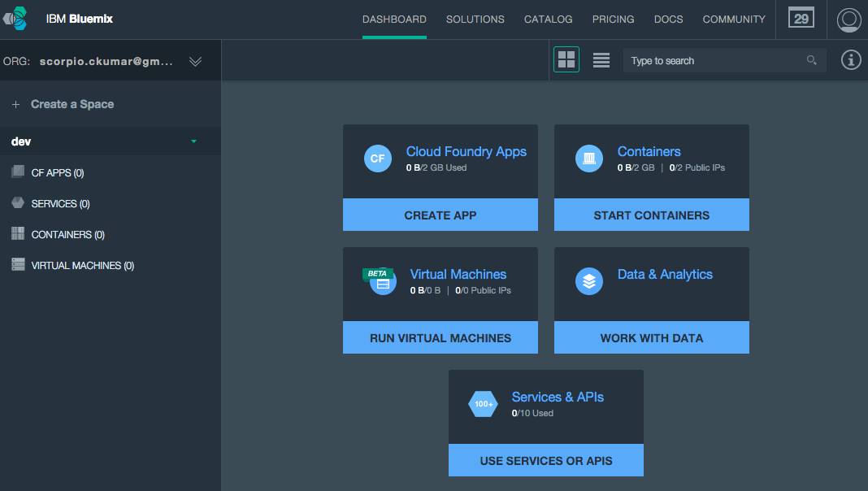This screenshot has height=491, width=868.
Task: Click '0/2 Public IPs' on Containers tile
Action: (697, 167)
